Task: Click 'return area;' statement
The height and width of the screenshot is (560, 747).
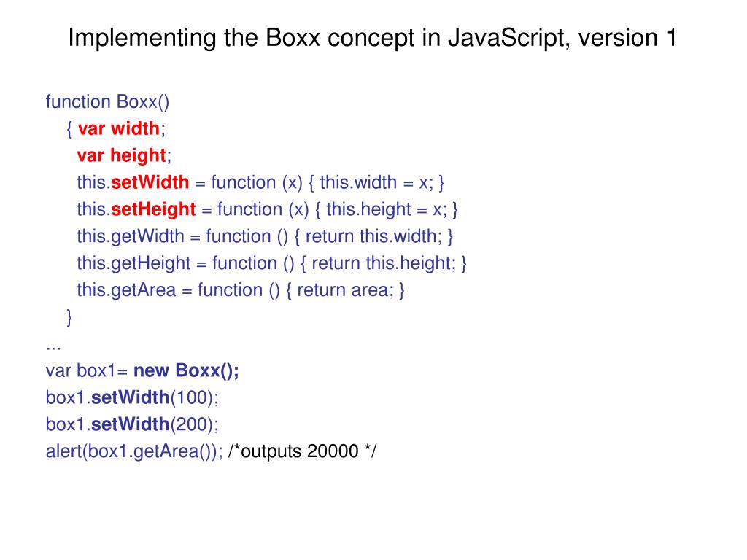Action: click(x=345, y=290)
